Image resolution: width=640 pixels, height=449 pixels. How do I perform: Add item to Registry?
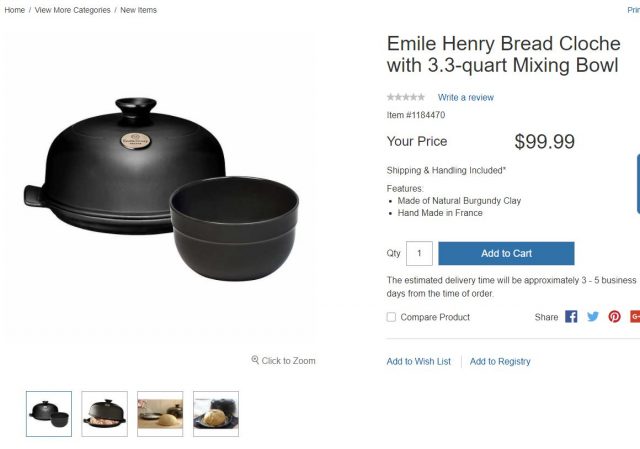click(x=500, y=361)
